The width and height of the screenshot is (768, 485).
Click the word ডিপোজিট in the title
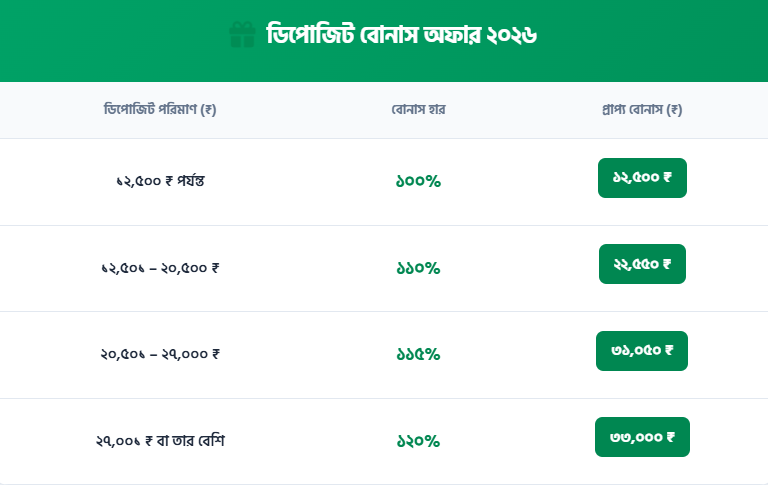pos(304,36)
